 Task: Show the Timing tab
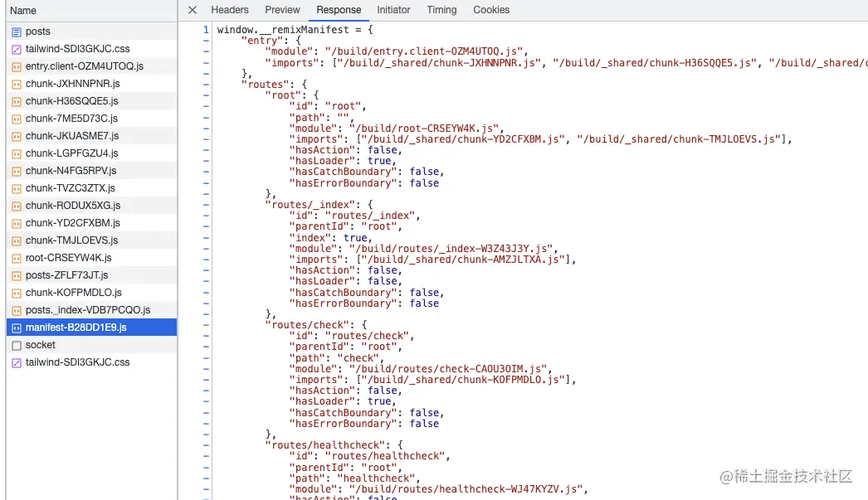tap(441, 10)
